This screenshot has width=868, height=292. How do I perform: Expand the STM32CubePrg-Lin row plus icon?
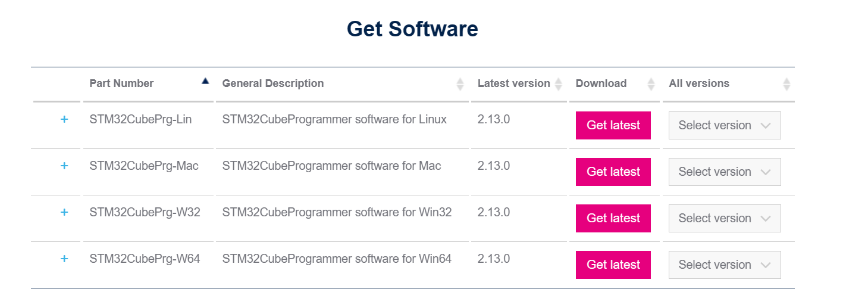point(64,119)
